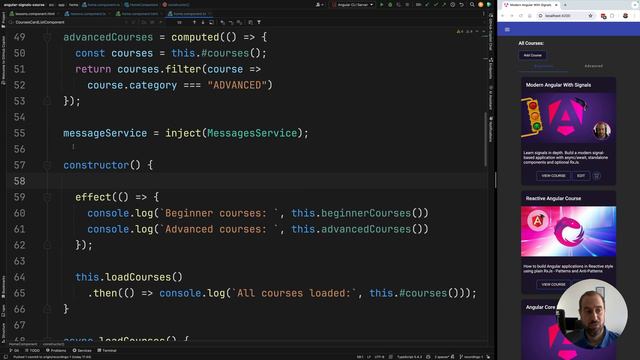Collapse the constructor block at line 57
The width and height of the screenshot is (640, 360).
pyautogui.click(x=47, y=165)
